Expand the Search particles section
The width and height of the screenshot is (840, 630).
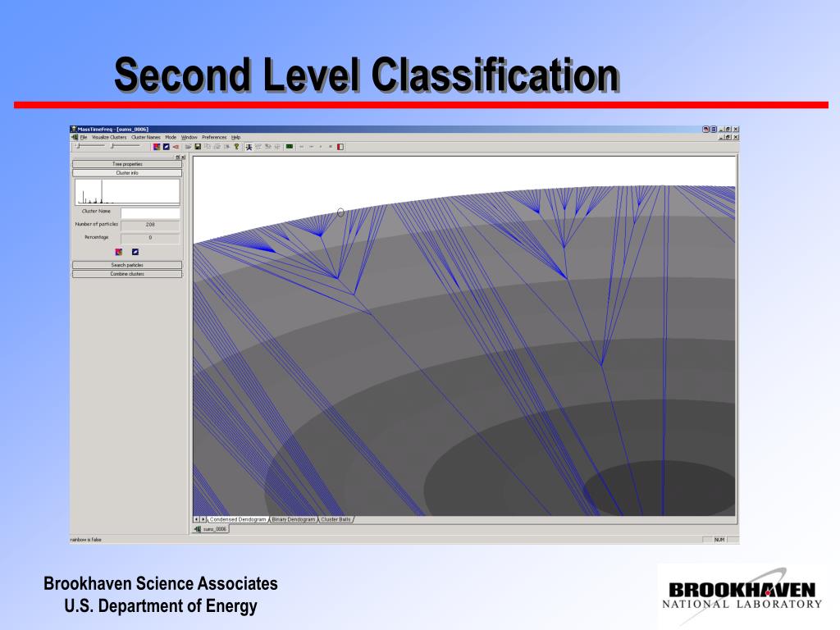pyautogui.click(x=127, y=265)
